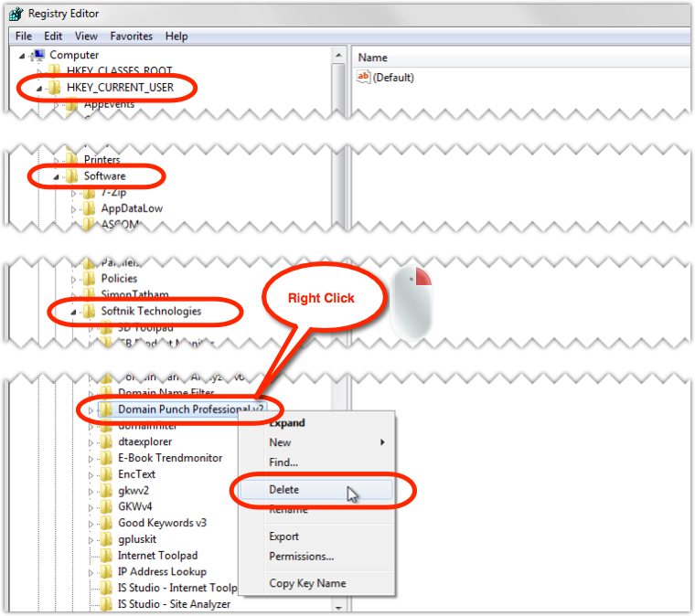Click the Policies folder icon
695x616 pixels.
(89, 278)
